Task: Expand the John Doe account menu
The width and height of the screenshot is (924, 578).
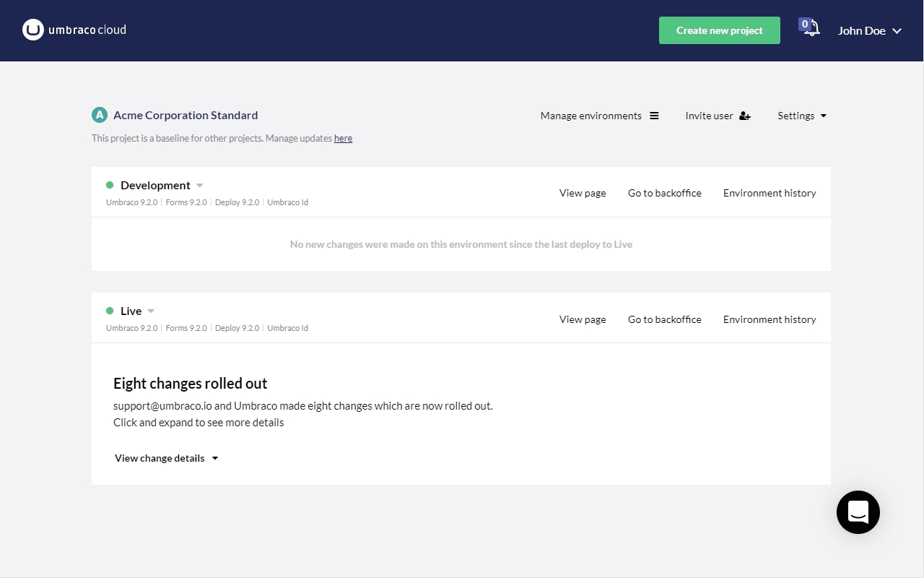Action: pos(870,30)
